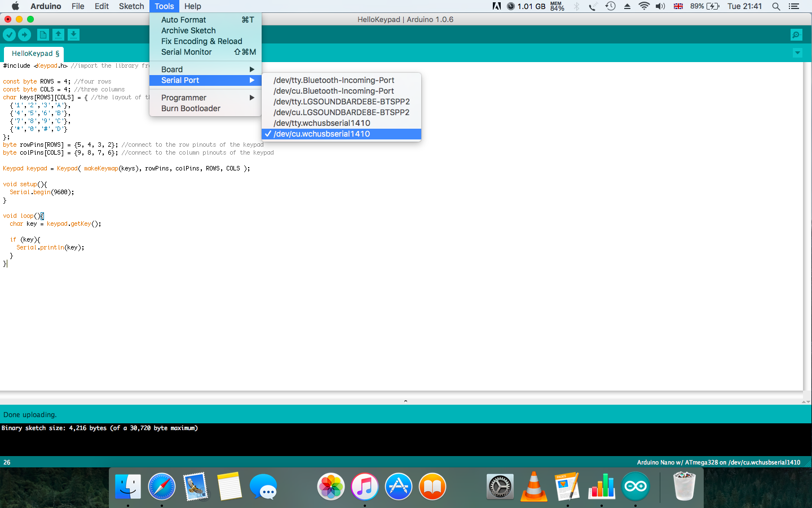This screenshot has width=812, height=508.
Task: Select /dev/tty.wchusbserial1410 port
Action: click(342, 123)
